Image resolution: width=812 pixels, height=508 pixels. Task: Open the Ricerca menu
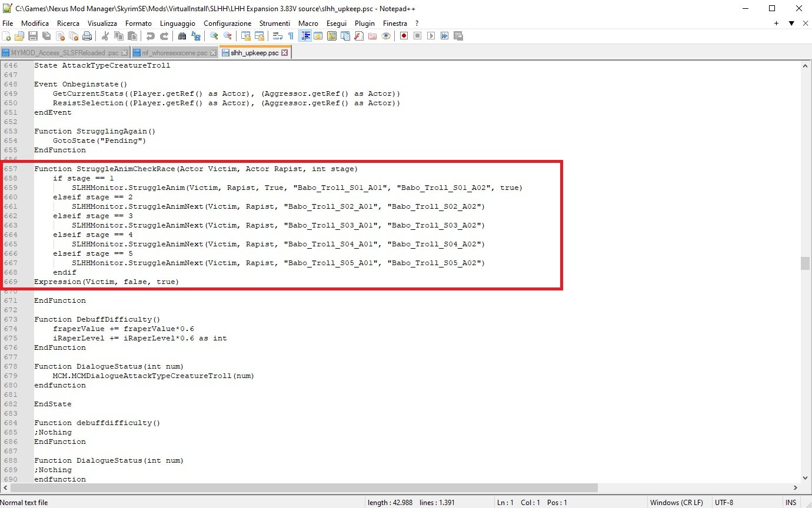tap(68, 23)
